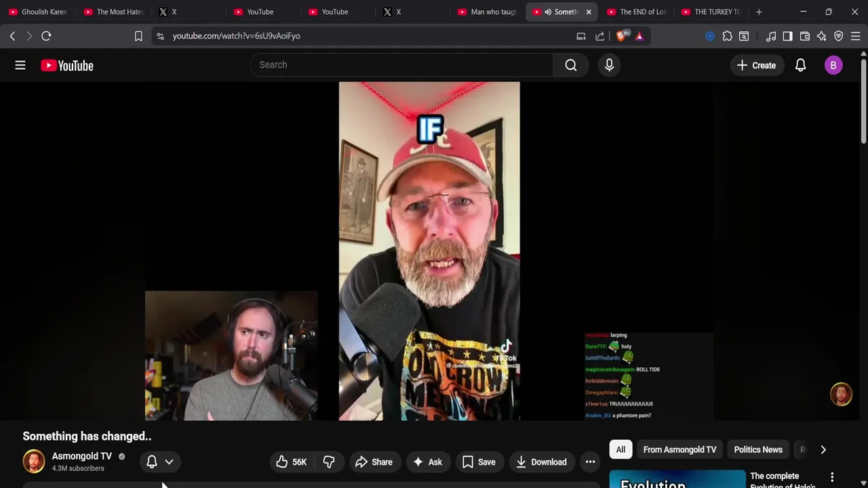Viewport: 868px width, 488px height.
Task: Open the account avatar menu
Action: pyautogui.click(x=833, y=65)
